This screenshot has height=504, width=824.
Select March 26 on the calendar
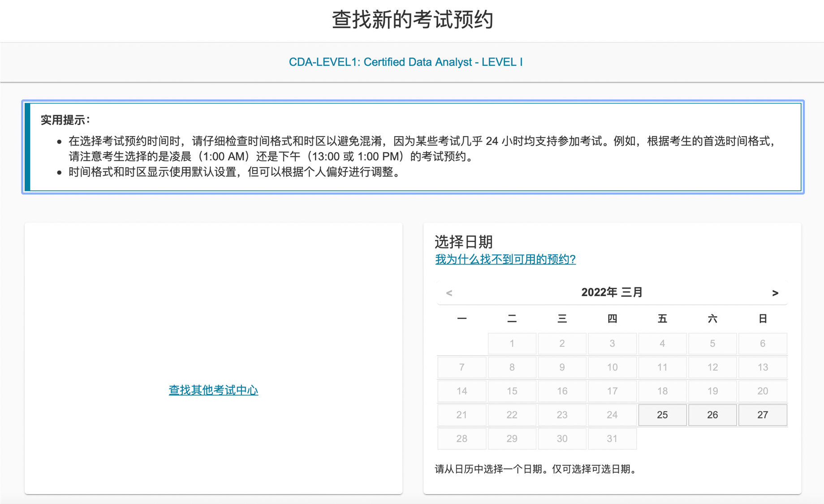point(712,414)
